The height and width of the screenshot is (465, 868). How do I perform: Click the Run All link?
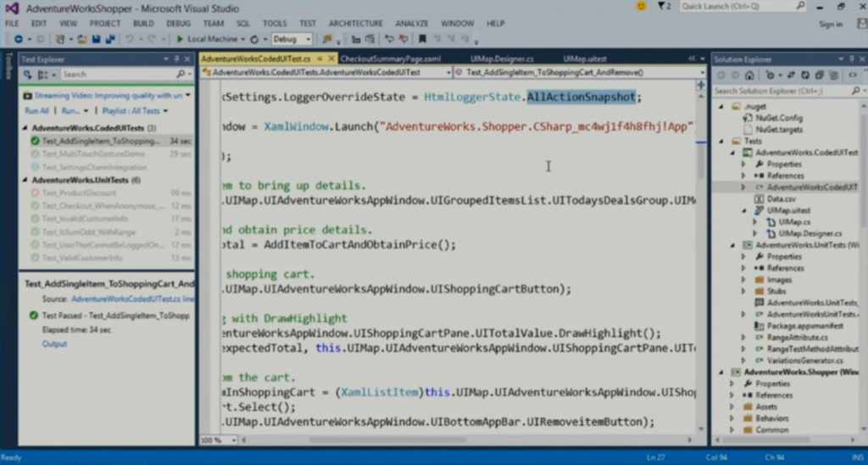point(36,111)
